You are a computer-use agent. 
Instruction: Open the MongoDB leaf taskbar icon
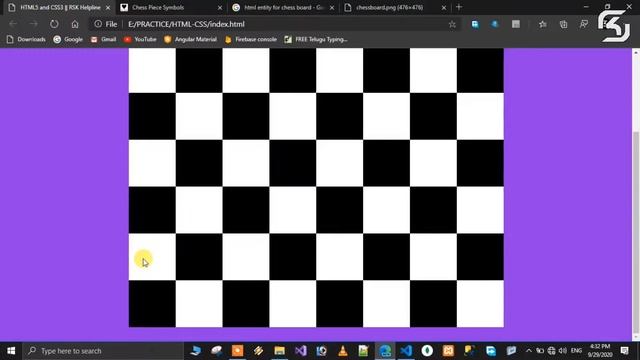[x=427, y=351]
